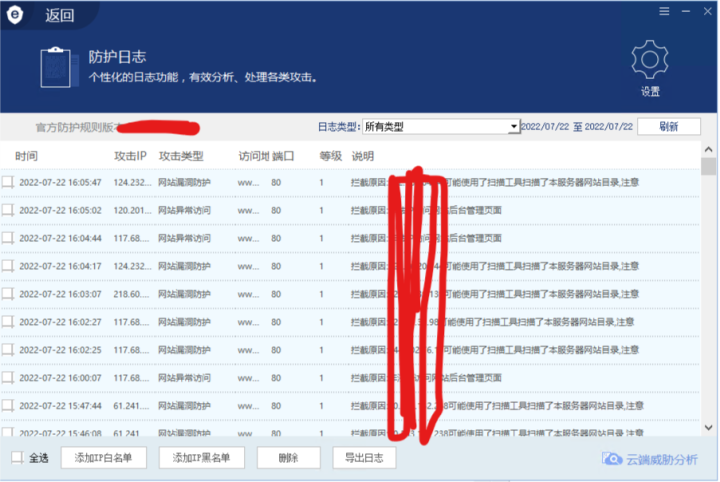
Task: Open the hamburger menu icon
Action: coord(664,11)
